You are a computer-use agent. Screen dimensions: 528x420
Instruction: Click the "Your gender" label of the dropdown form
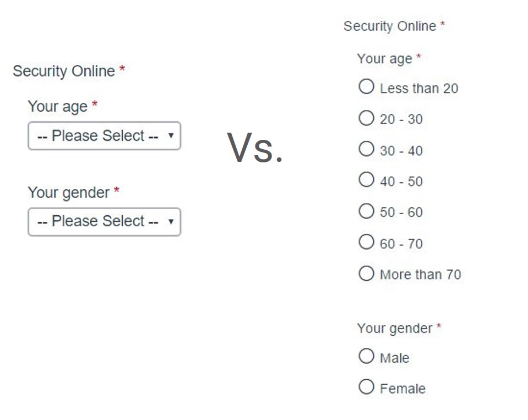click(69, 193)
